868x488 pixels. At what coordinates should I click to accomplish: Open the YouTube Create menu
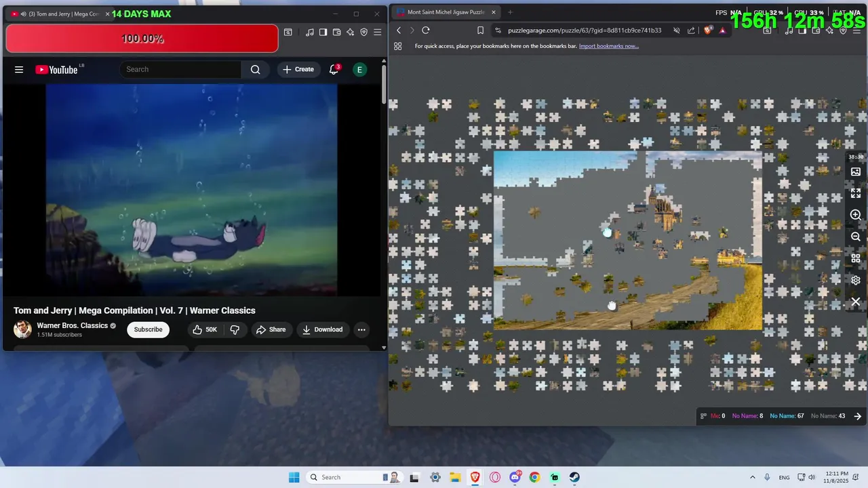pyautogui.click(x=298, y=69)
